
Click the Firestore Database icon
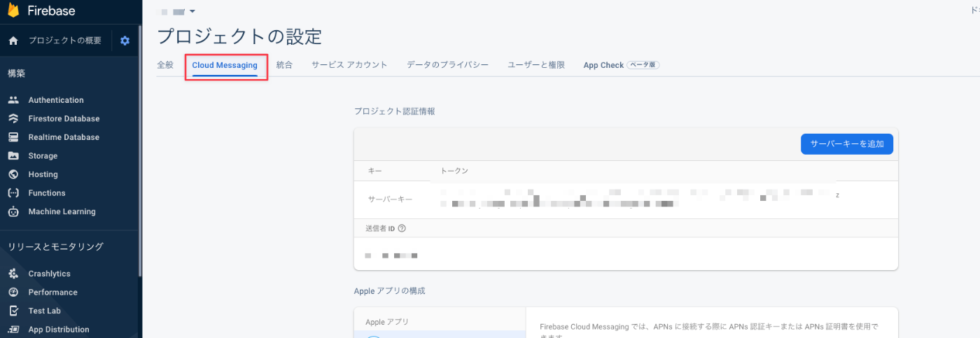pyautogui.click(x=13, y=119)
